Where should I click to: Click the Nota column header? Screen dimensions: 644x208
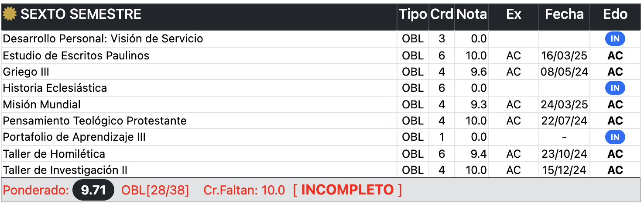[x=471, y=14]
